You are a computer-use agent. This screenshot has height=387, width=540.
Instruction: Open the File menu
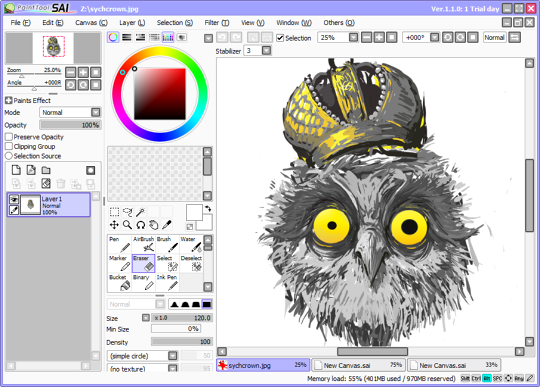click(x=20, y=23)
